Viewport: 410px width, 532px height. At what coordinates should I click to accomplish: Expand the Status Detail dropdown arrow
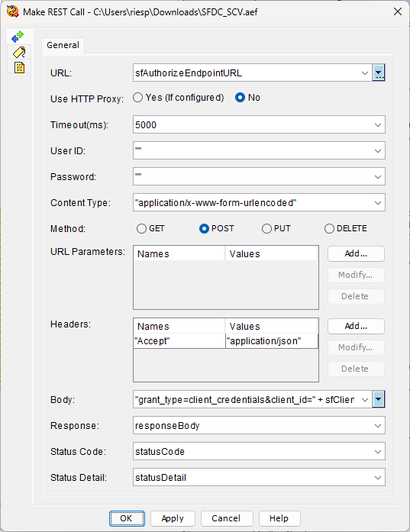pyautogui.click(x=378, y=477)
